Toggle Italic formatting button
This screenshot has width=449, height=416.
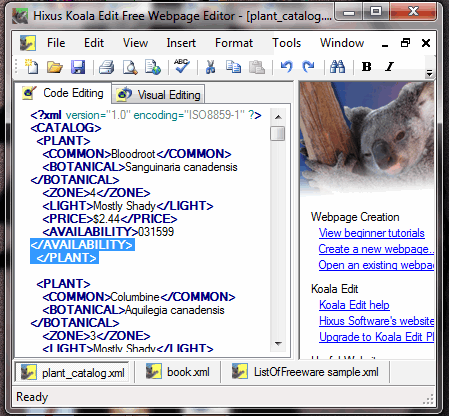point(389,67)
